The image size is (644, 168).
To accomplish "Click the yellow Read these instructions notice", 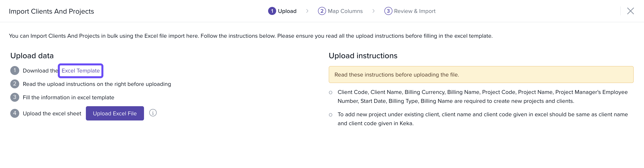I will click(x=481, y=75).
